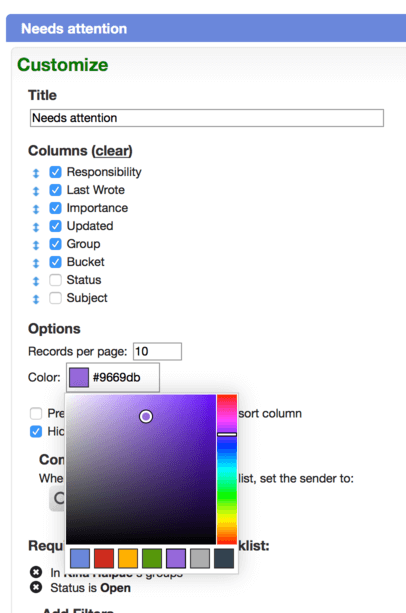Remove the groups filter with its X icon
This screenshot has height=613, width=406.
click(x=36, y=572)
